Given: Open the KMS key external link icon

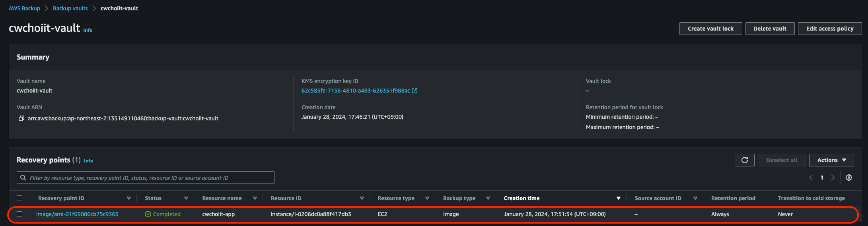Looking at the screenshot, I should click(415, 91).
